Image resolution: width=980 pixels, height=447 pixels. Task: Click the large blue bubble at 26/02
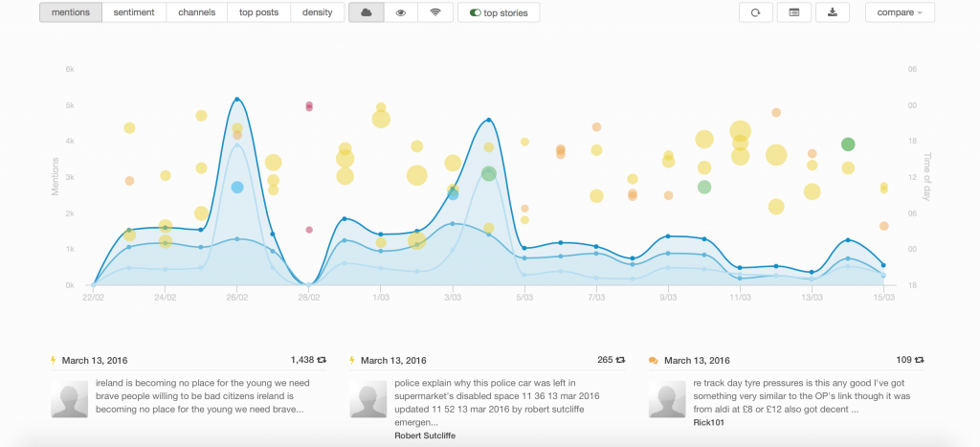(x=237, y=188)
